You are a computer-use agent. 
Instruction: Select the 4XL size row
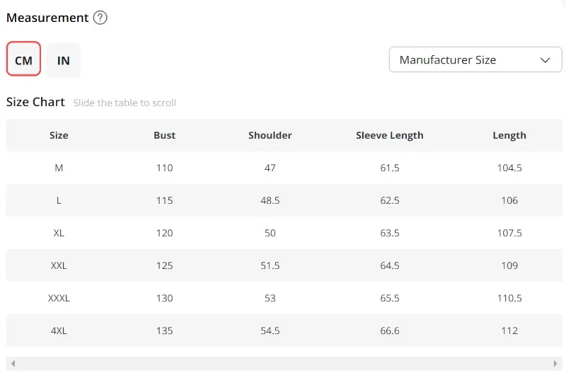[59, 330]
